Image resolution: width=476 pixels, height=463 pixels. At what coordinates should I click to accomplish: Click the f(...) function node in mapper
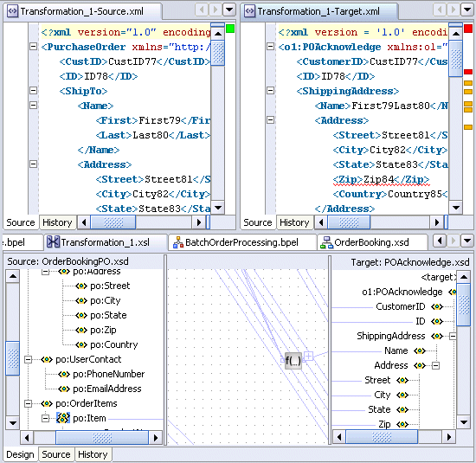pyautogui.click(x=293, y=361)
